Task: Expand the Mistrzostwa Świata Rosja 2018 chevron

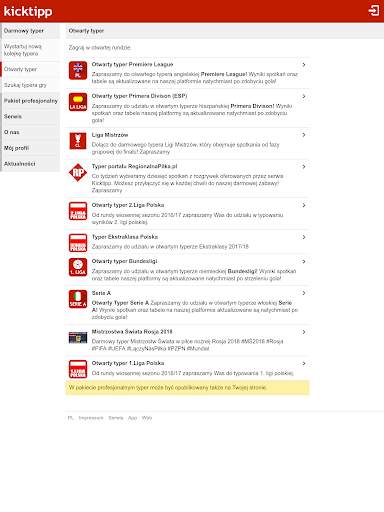Action: 304,332
